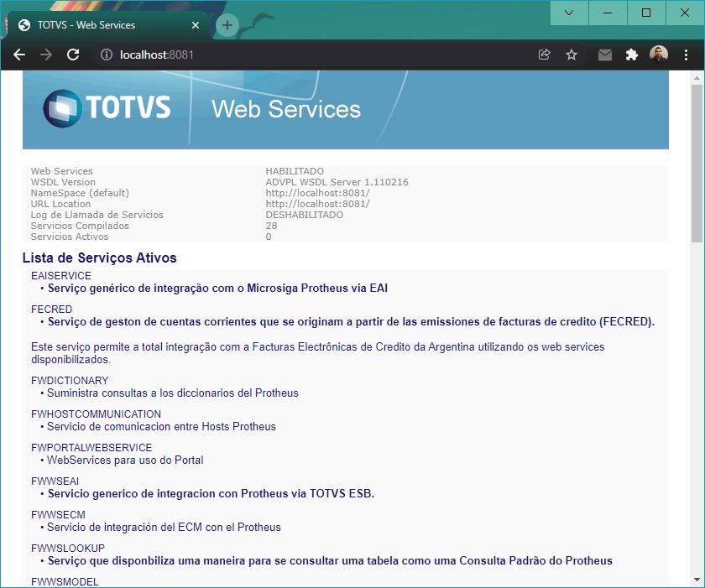Go back to the previous page
Screen dimensions: 705x588
tap(19, 55)
